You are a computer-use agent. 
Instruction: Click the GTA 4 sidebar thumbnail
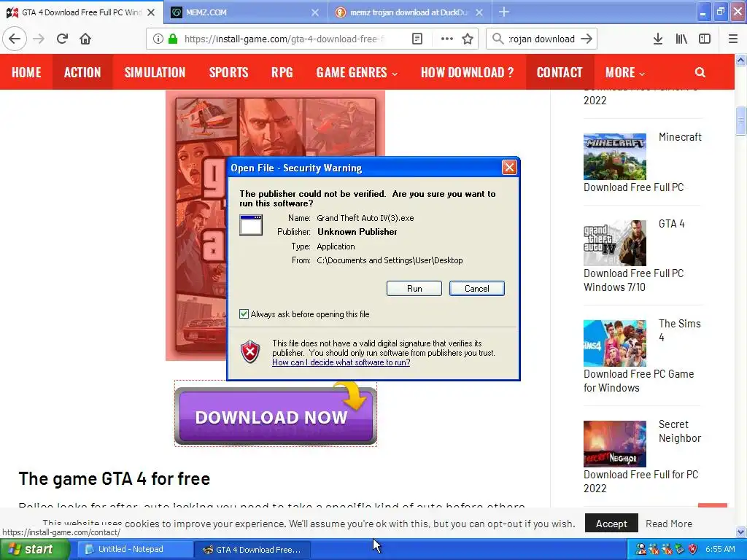pos(614,243)
